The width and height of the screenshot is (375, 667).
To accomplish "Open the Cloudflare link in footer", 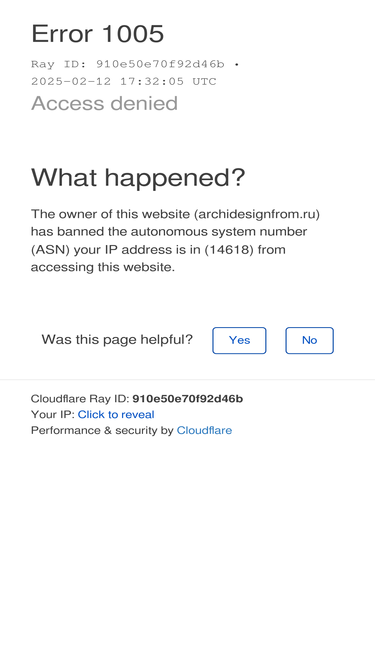I will click(x=205, y=430).
